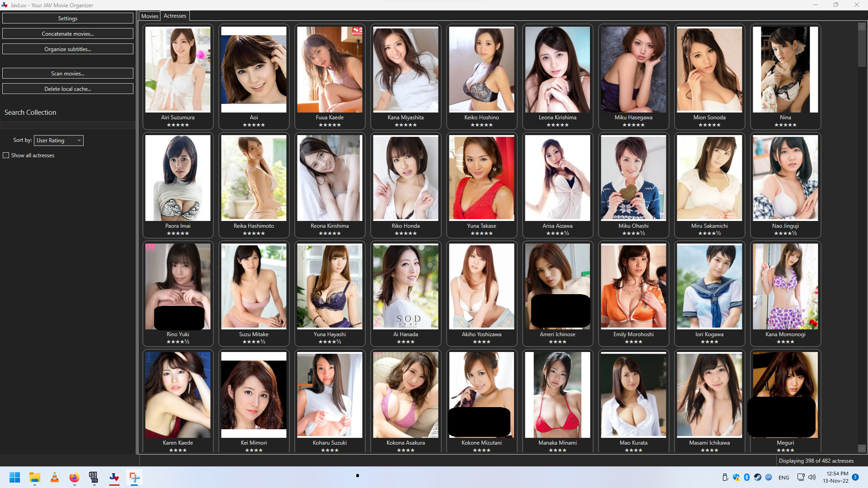Select Leona Kirishima thumbnail
Image resolution: width=868 pixels, height=488 pixels.
557,70
